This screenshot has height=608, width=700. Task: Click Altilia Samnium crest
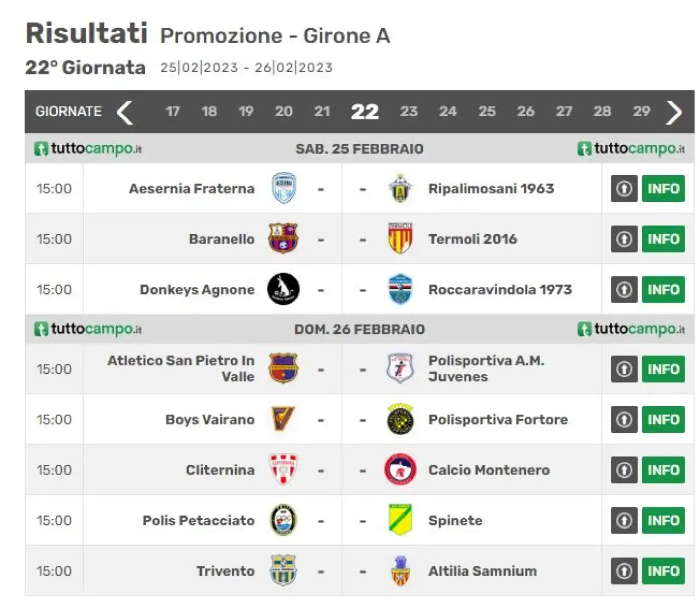[x=400, y=571]
